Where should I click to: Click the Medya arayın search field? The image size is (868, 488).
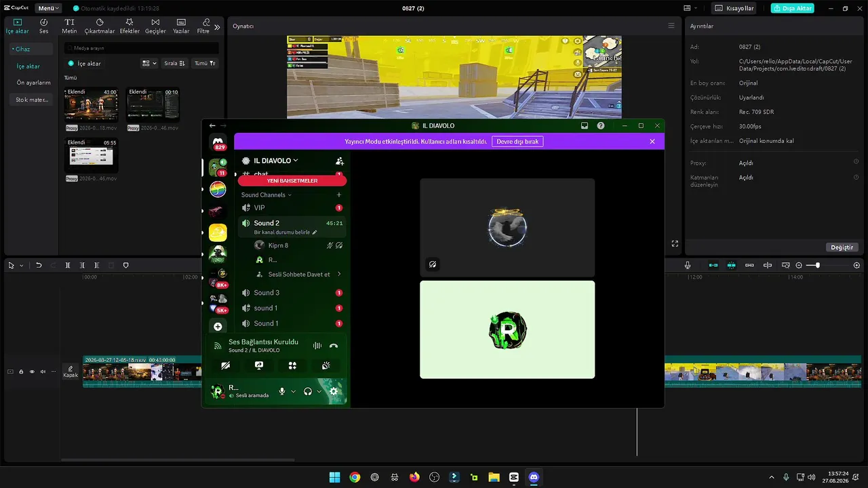142,48
